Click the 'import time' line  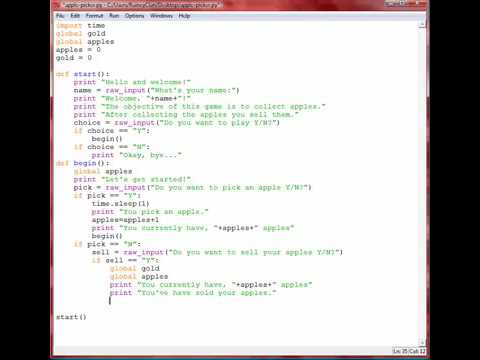pos(81,26)
